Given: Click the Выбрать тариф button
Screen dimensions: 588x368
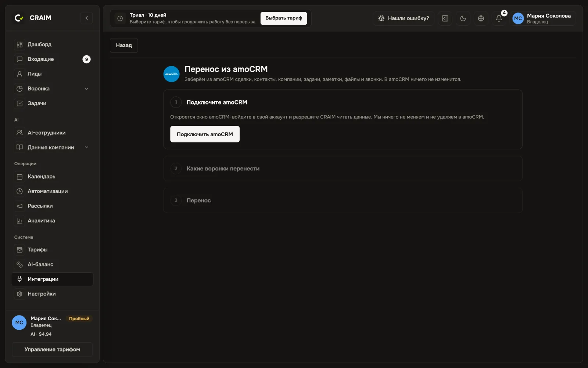Looking at the screenshot, I should point(284,18).
